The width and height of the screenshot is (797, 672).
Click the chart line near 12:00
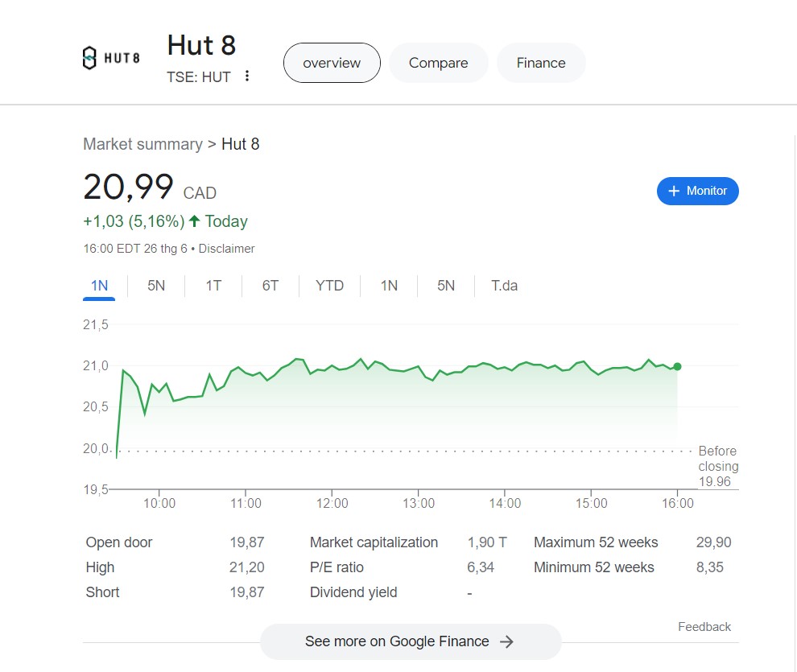pos(332,369)
